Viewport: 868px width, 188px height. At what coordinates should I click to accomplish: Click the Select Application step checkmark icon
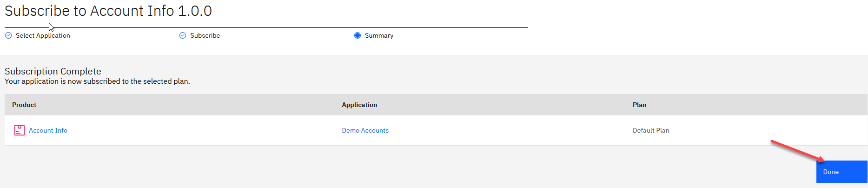click(8, 35)
